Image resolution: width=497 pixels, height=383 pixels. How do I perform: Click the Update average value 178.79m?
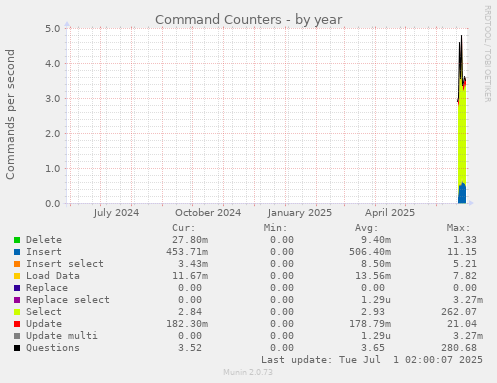coord(370,324)
